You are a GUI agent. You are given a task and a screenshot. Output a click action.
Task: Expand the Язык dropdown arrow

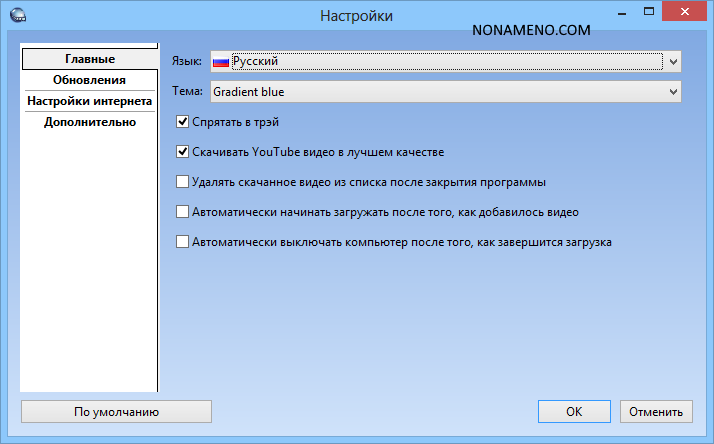click(673, 62)
